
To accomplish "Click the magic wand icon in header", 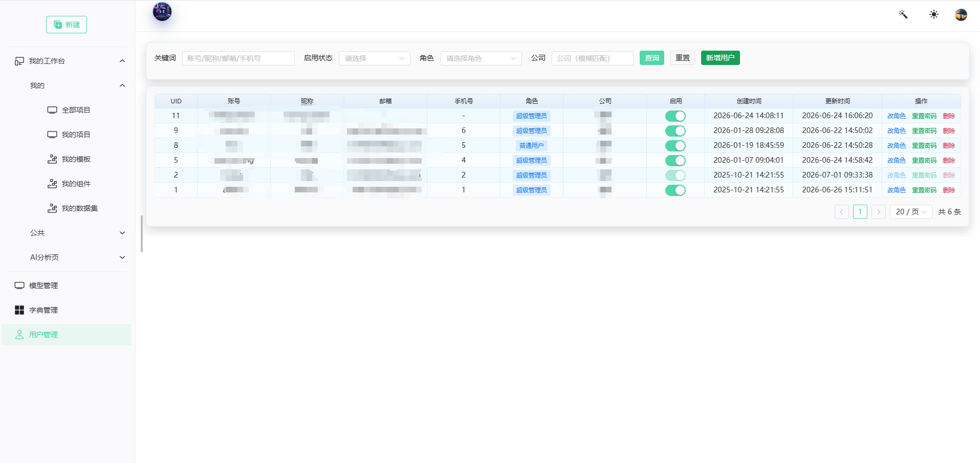I will (903, 14).
